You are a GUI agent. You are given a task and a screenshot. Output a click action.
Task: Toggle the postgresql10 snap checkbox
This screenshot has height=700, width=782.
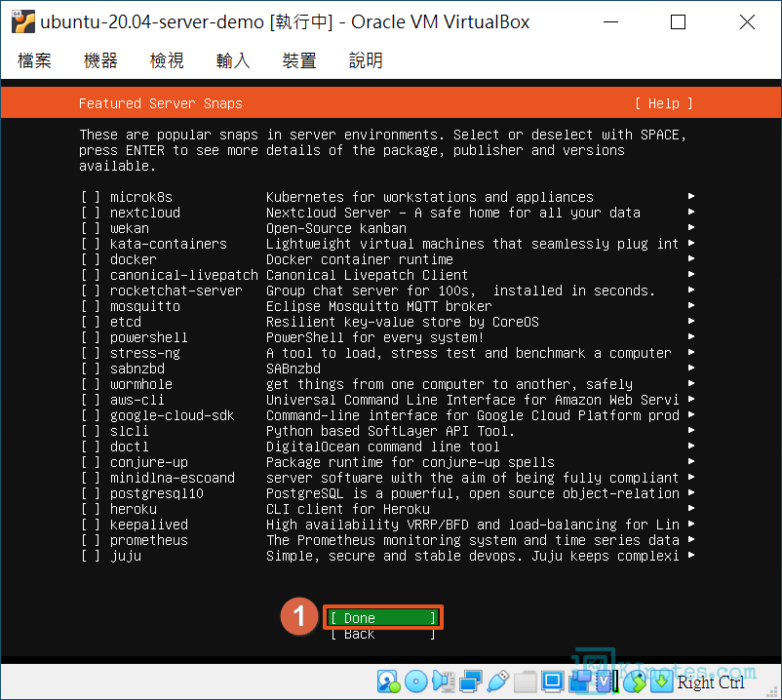point(91,493)
